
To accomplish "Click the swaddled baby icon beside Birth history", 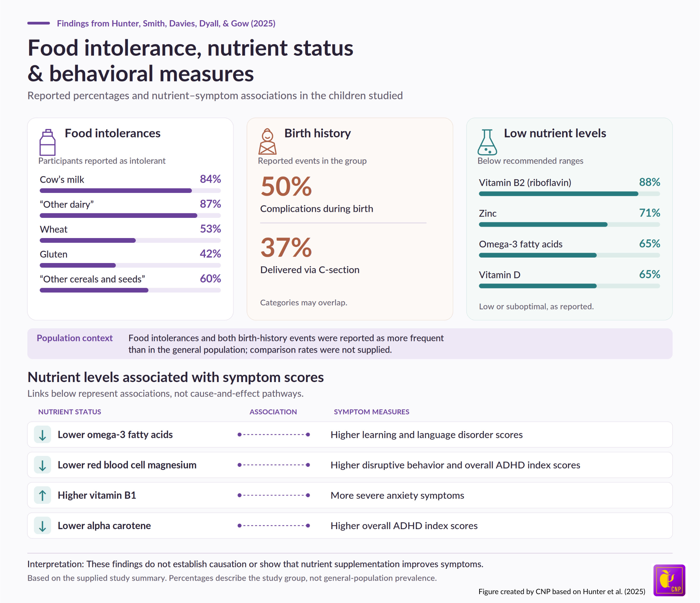I will pyautogui.click(x=267, y=142).
